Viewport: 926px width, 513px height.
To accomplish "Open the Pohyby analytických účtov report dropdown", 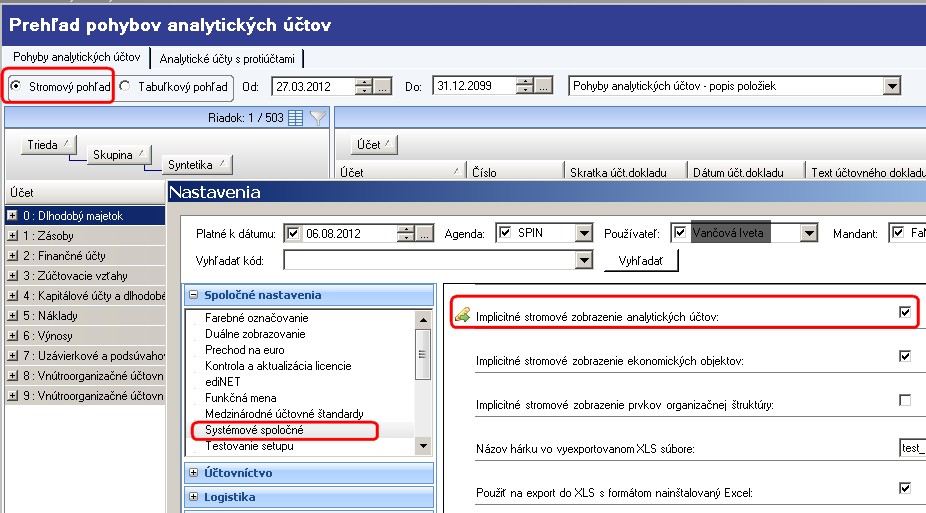I will pos(892,86).
